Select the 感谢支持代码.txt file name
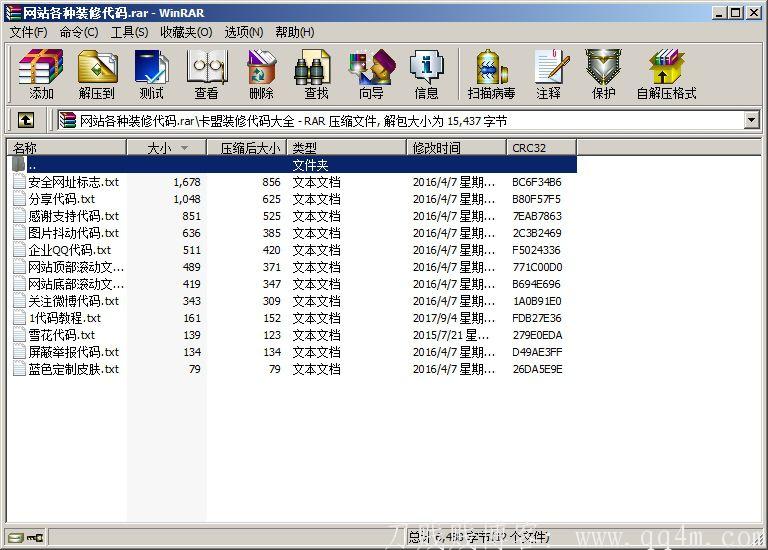 click(73, 216)
